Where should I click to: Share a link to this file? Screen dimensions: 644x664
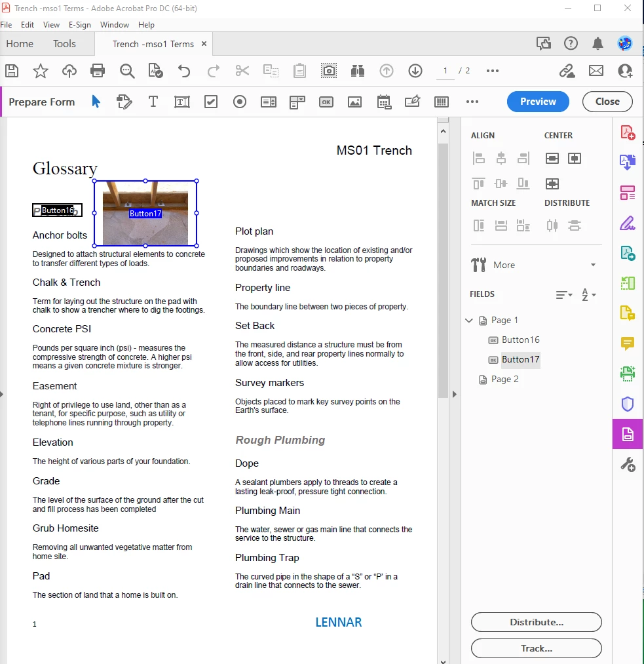pyautogui.click(x=567, y=71)
